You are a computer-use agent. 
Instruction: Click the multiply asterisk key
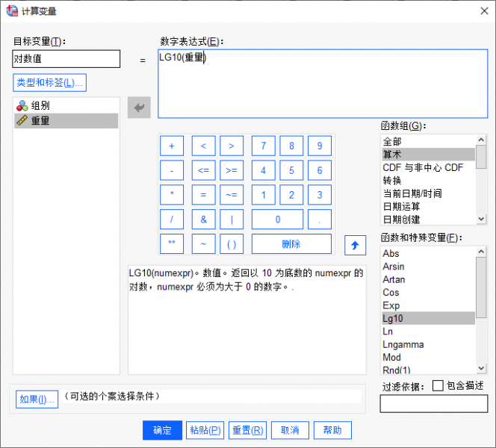pyautogui.click(x=172, y=195)
